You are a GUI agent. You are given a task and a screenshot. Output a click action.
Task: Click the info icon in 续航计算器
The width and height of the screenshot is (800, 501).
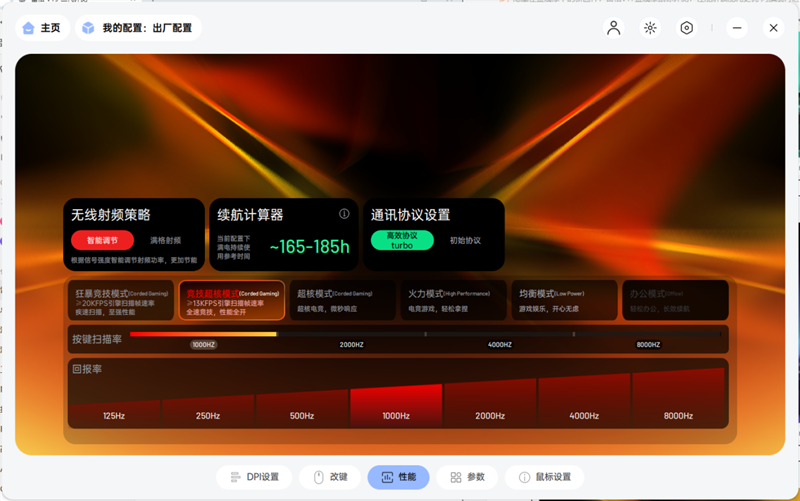tap(344, 214)
